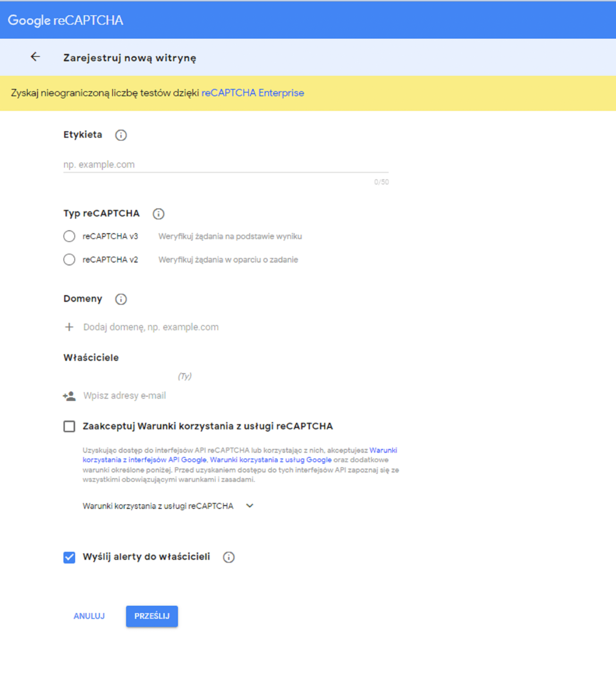
Task: Open info icon beside Wyślij alerty do właścicieli
Action: click(x=229, y=557)
